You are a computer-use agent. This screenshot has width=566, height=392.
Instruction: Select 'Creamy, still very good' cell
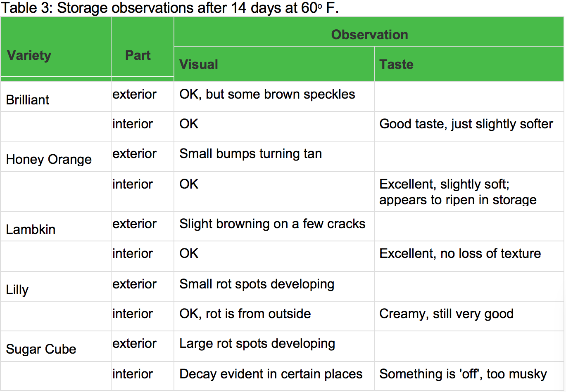click(446, 314)
